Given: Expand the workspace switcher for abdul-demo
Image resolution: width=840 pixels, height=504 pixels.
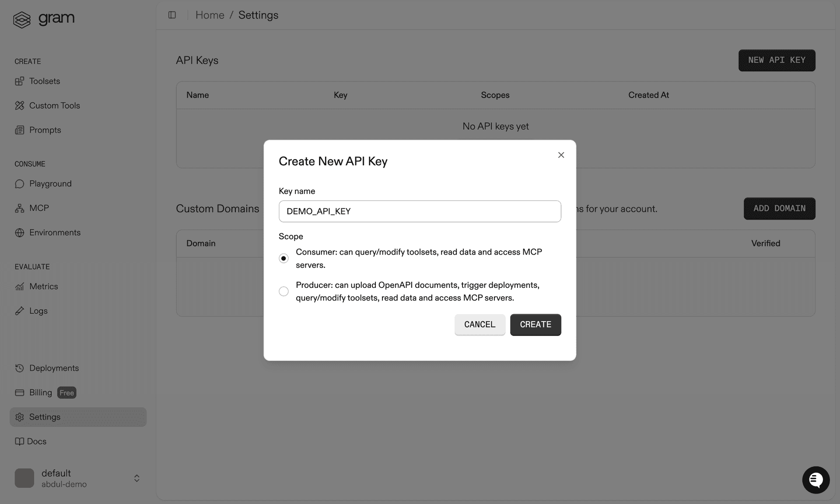Looking at the screenshot, I should [136, 479].
